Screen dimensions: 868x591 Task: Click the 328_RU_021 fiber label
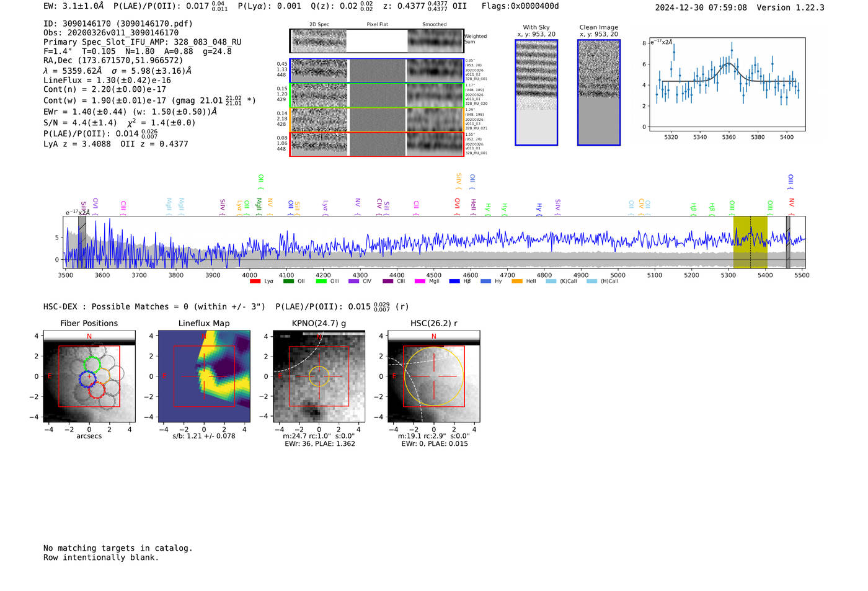click(476, 128)
